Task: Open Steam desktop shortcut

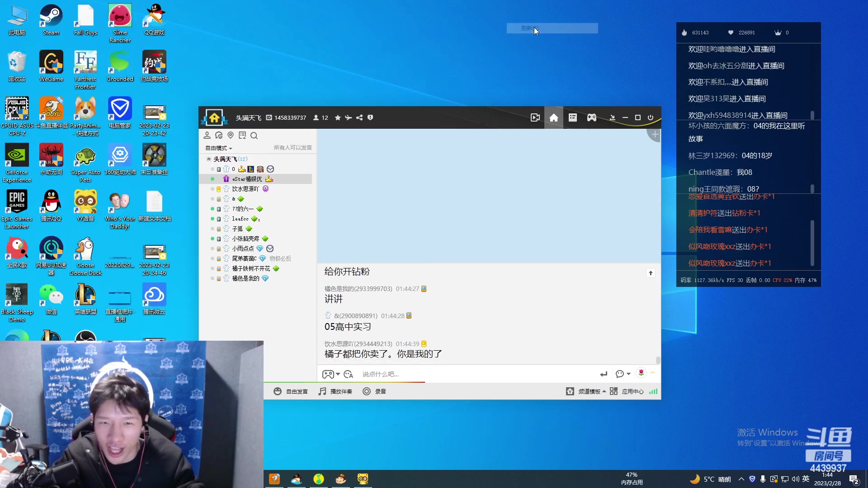Action: 51,20
